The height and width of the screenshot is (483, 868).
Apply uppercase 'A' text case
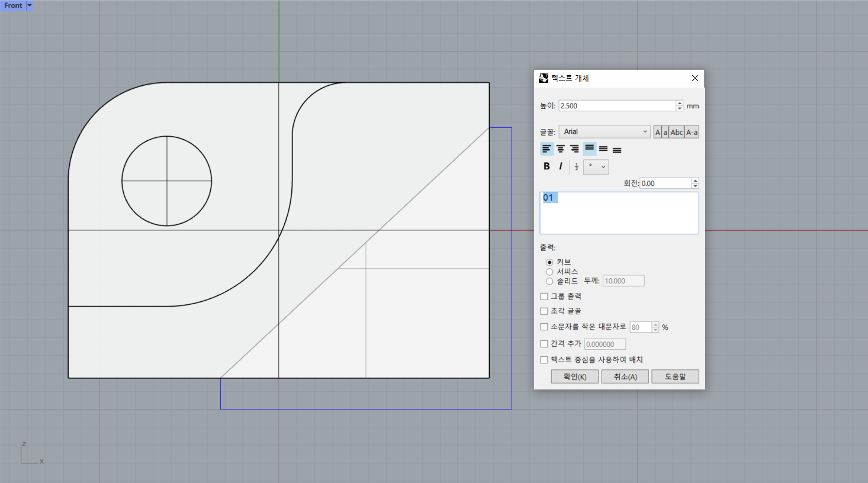click(658, 132)
